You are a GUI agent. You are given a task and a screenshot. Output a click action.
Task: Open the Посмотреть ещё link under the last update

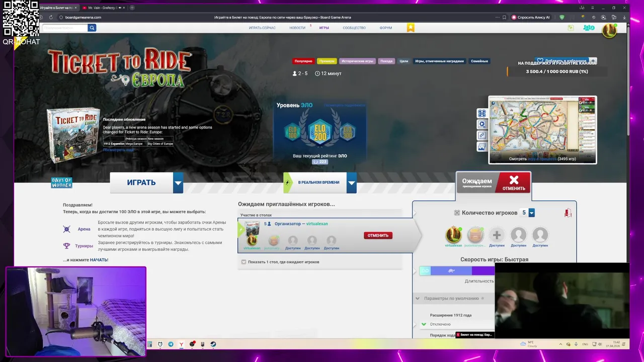(118, 150)
